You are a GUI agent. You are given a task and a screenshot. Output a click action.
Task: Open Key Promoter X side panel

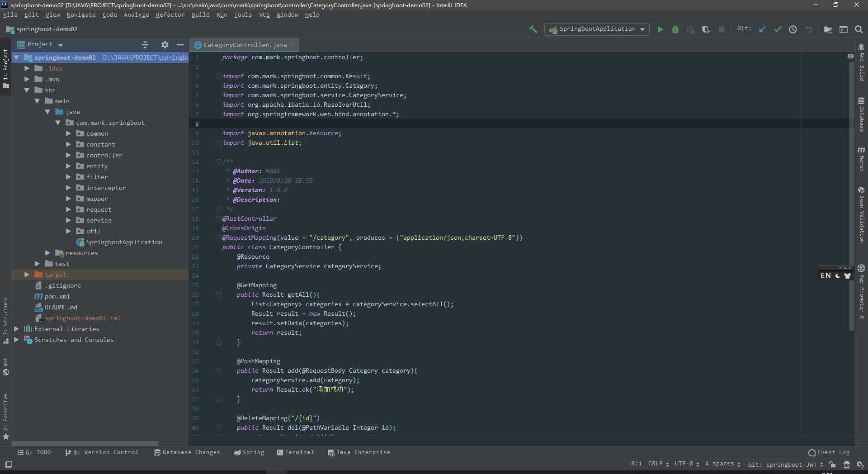pyautogui.click(x=862, y=292)
